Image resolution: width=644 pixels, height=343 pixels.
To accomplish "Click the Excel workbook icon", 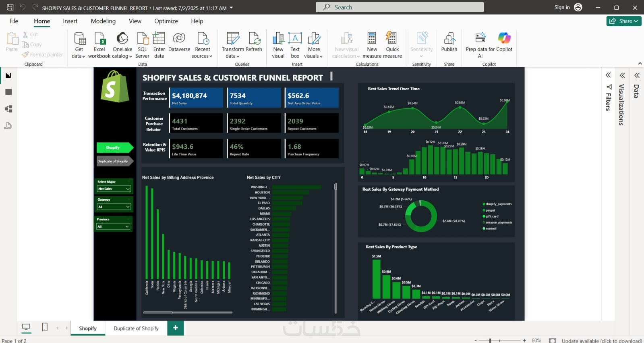I will (99, 39).
